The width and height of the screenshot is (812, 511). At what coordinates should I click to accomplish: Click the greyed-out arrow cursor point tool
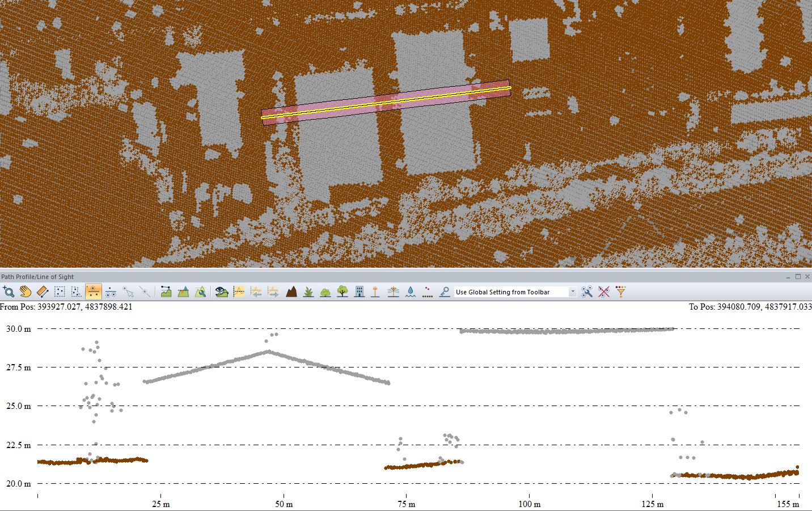[x=129, y=292]
